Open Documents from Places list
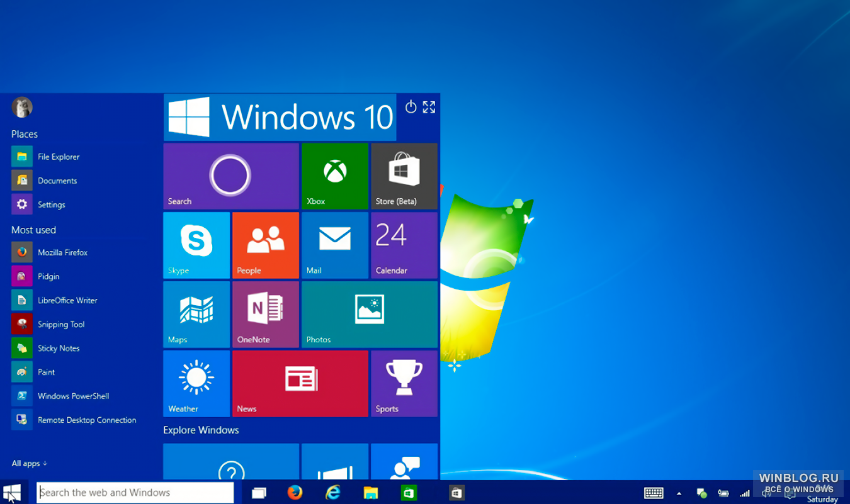 pyautogui.click(x=45, y=181)
